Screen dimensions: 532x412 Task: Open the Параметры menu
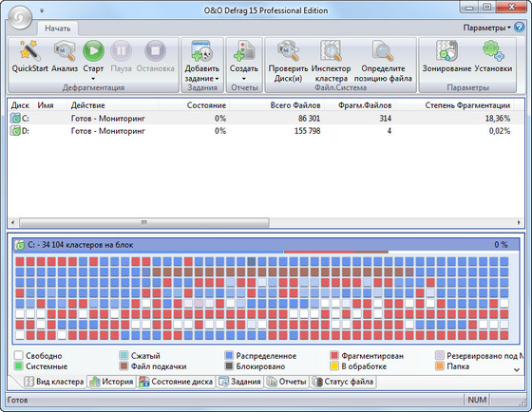click(486, 28)
